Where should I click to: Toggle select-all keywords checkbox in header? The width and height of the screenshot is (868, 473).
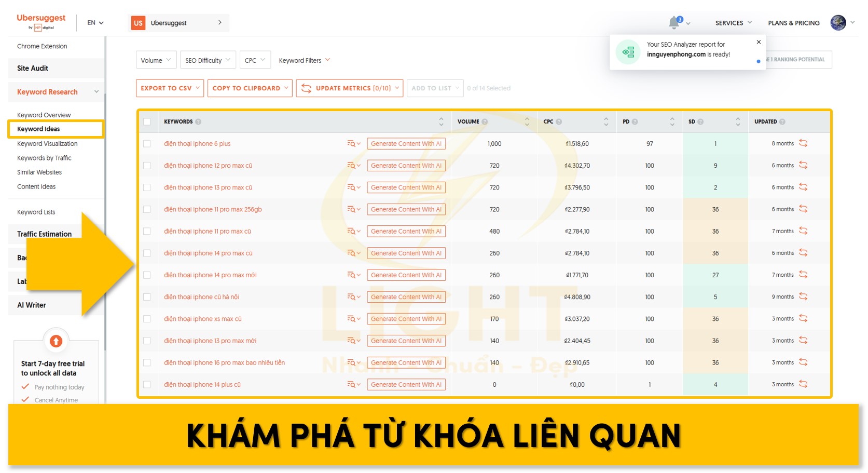pos(147,121)
